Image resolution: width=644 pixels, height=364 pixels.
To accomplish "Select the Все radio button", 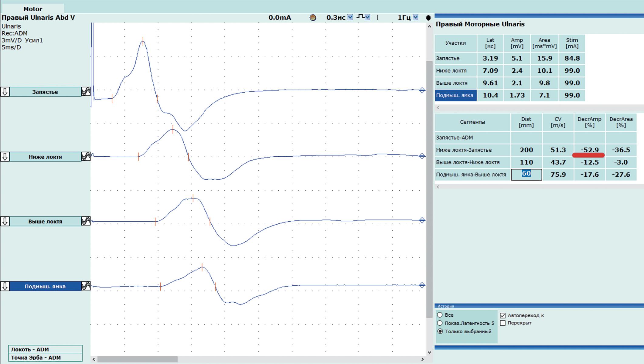I will point(440,315).
